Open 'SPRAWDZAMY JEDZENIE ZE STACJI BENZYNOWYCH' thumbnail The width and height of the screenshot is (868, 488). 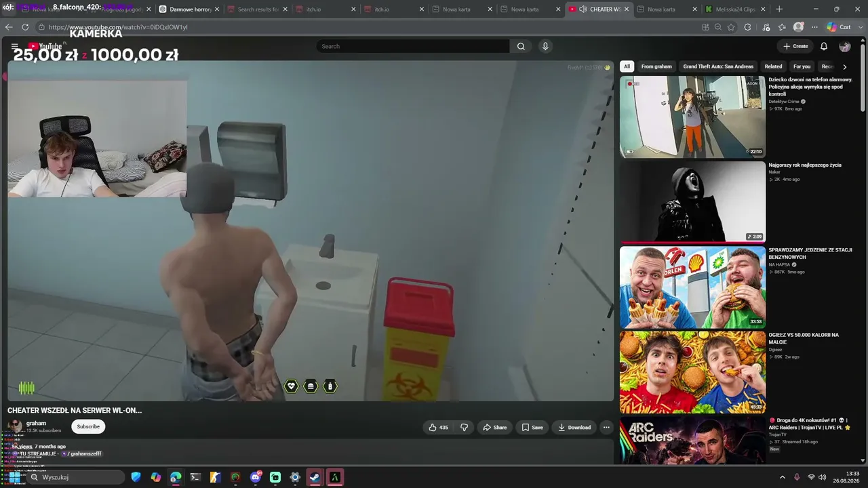[x=692, y=287]
